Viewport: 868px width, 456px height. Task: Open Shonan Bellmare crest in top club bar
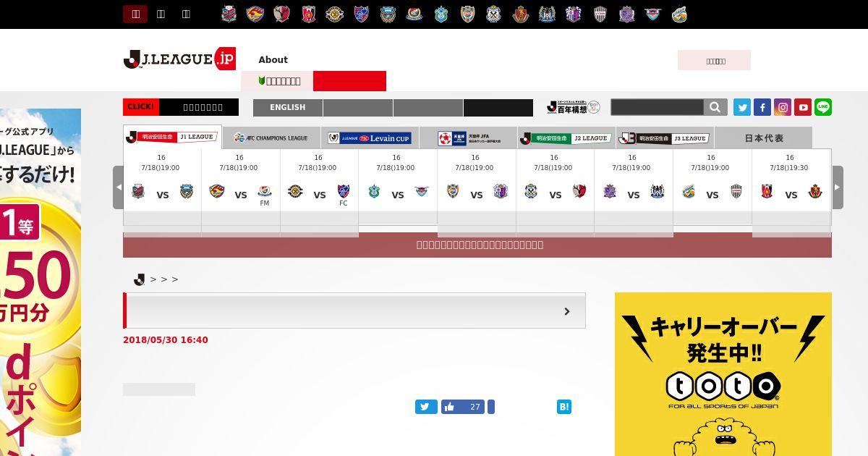[x=441, y=14]
